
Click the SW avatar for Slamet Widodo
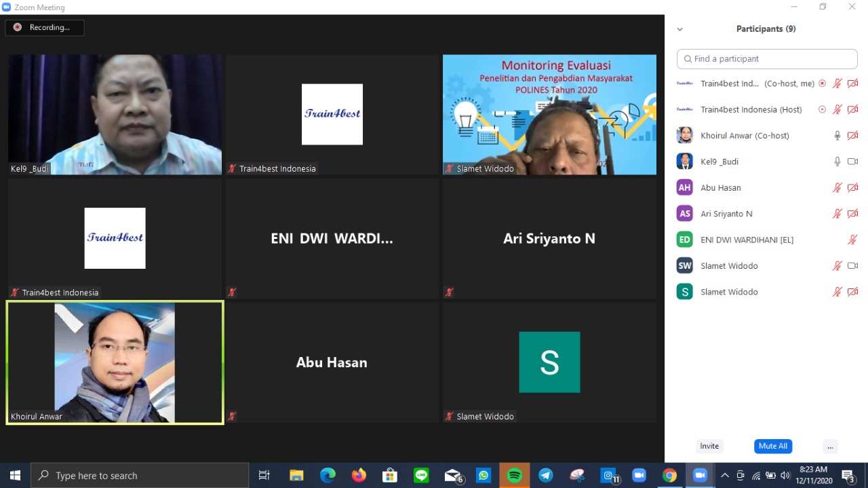(685, 266)
